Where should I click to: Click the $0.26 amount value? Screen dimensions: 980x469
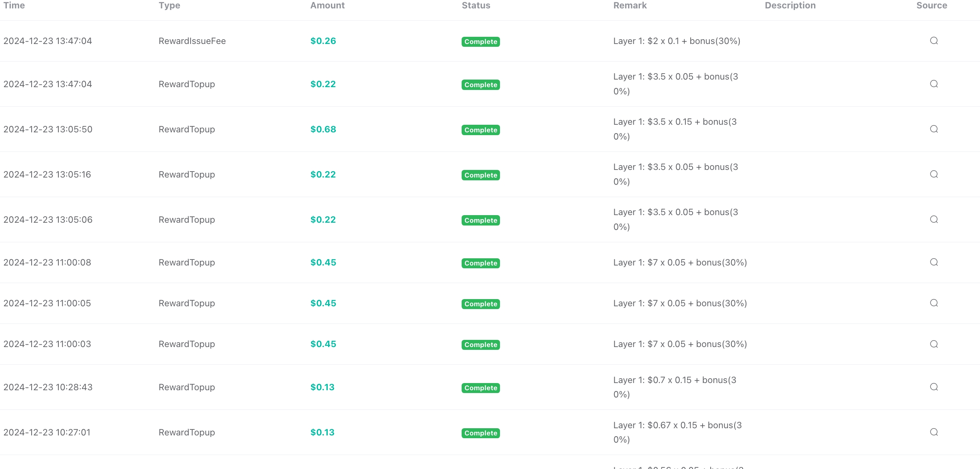[323, 41]
